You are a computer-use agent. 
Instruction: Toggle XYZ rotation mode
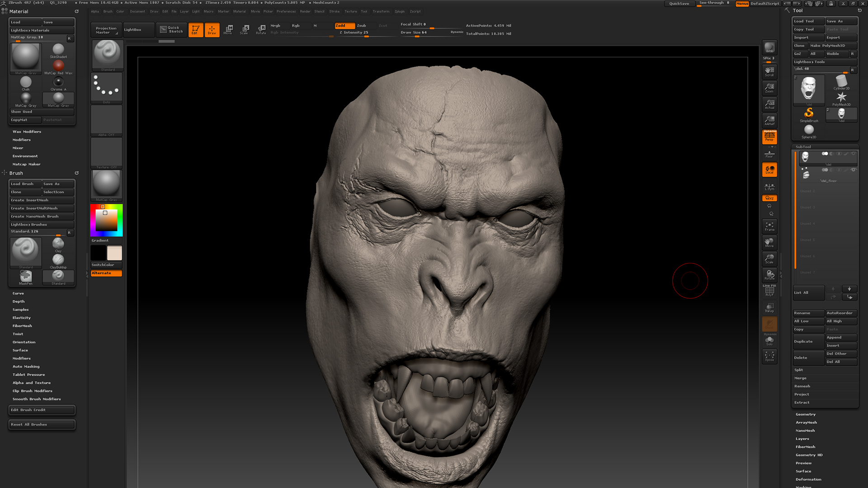click(x=769, y=198)
